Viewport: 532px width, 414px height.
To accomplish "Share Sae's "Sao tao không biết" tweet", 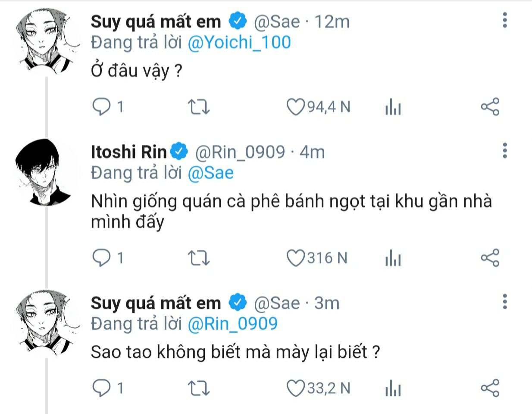I will [x=490, y=389].
